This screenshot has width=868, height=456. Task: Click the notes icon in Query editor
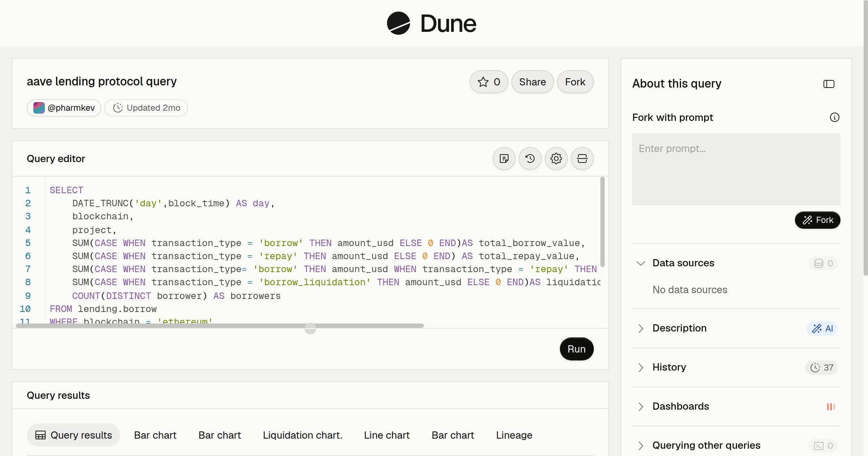504,159
